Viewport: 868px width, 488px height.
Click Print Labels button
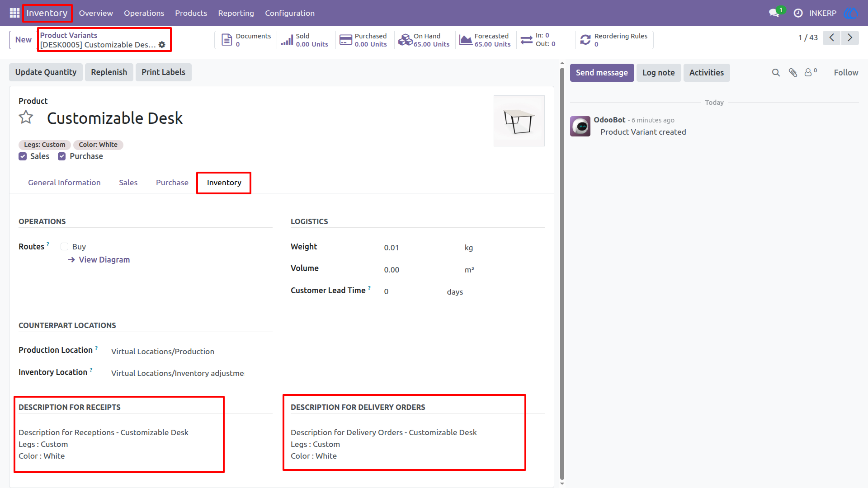163,72
